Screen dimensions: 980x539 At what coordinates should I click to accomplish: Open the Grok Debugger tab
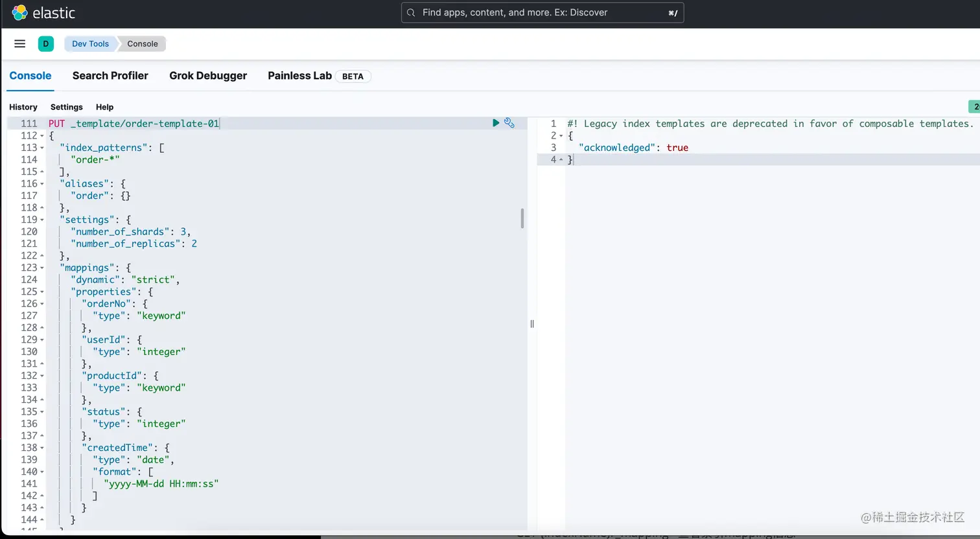tap(208, 76)
